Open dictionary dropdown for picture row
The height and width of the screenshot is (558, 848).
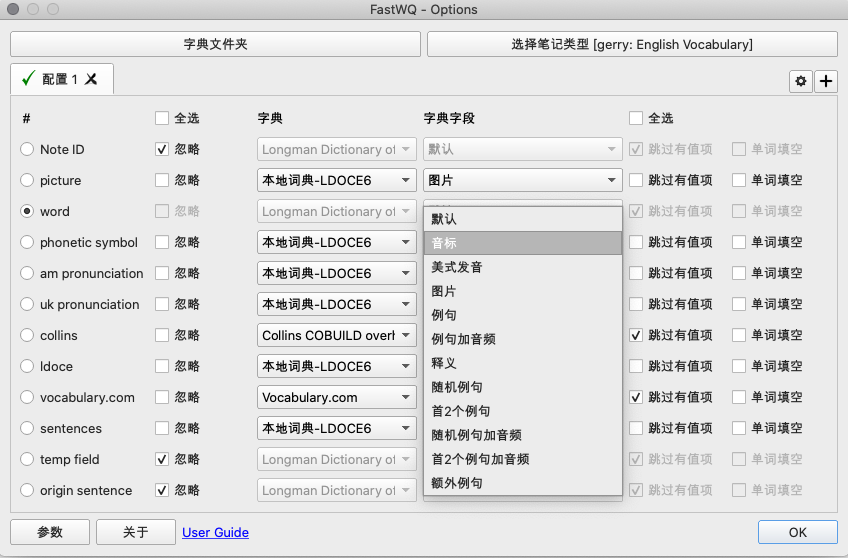[x=336, y=180]
